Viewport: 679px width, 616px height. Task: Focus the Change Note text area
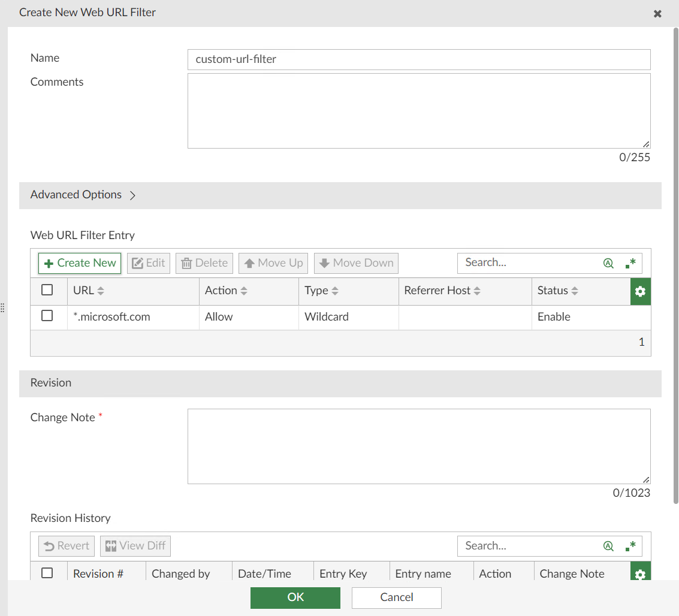(x=419, y=446)
